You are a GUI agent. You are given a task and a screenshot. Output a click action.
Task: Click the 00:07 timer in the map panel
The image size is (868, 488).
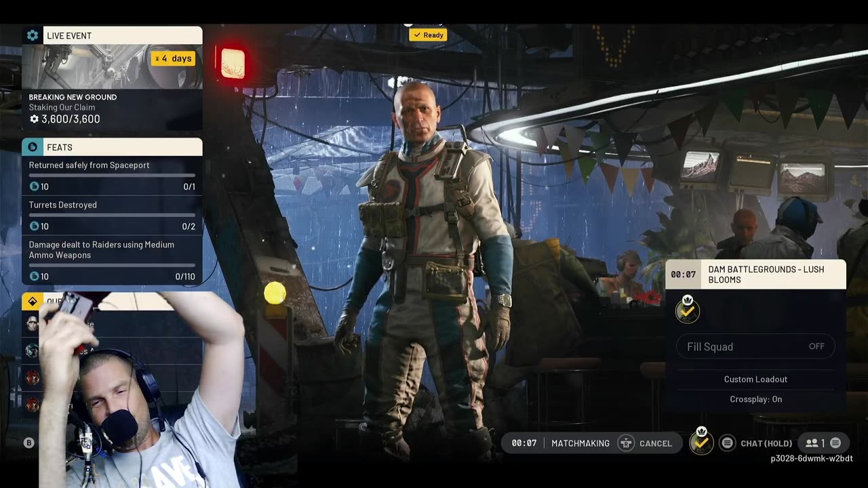click(x=683, y=274)
